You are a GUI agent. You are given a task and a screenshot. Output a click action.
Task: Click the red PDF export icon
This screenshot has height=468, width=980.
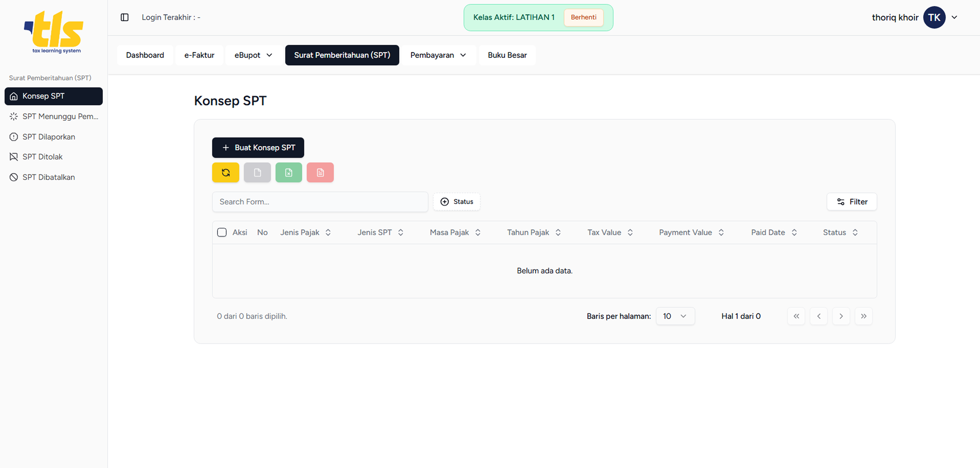320,173
